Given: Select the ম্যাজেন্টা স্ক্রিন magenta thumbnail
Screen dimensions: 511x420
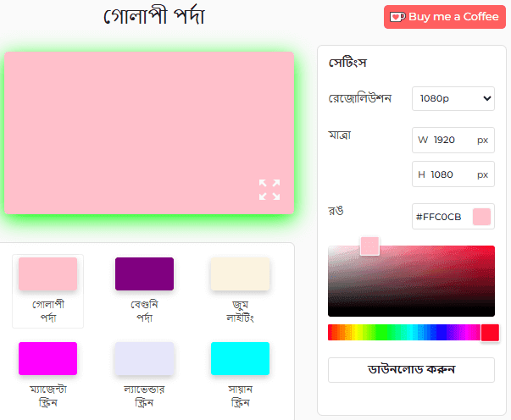Looking at the screenshot, I should pyautogui.click(x=48, y=358).
